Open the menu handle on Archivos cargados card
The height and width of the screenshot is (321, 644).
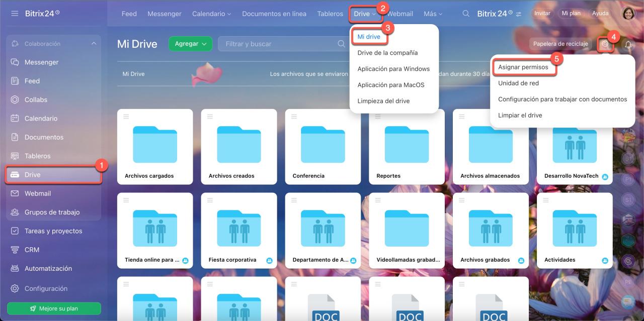tap(126, 117)
